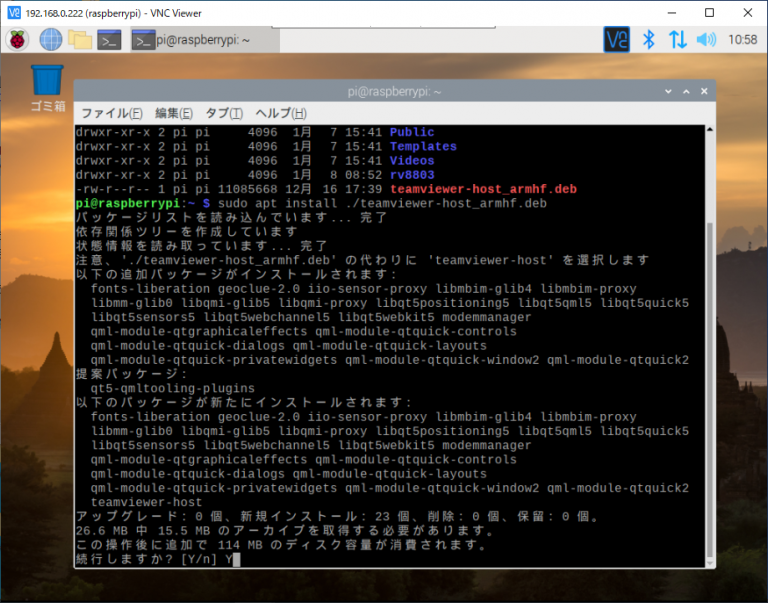Click the VNC Viewer title bar logo
The image size is (768, 603).
(x=14, y=13)
